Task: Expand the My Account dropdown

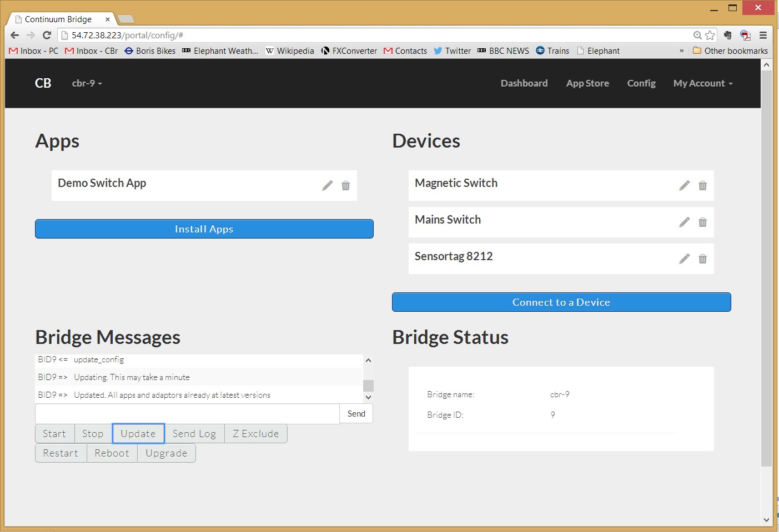Action: (703, 83)
